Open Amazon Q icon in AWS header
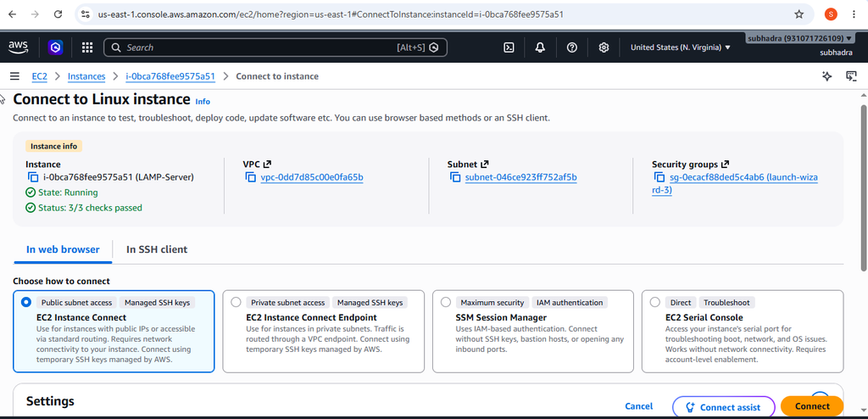This screenshot has height=419, width=868. [55, 47]
